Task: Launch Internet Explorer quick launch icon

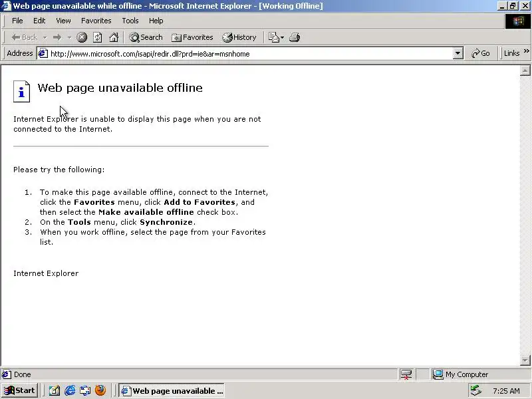Action: pos(70,390)
